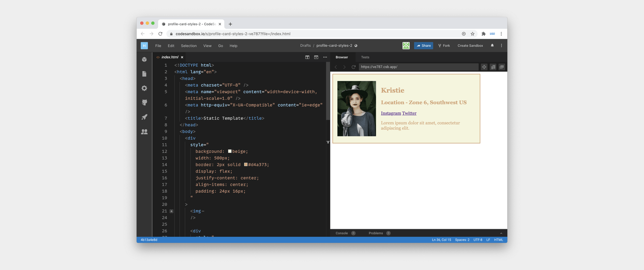Open the notifications bell
Screen dimensions: 644x270
point(492,45)
